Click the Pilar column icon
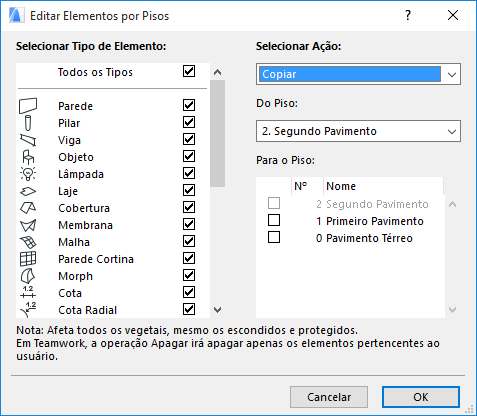 (x=28, y=123)
